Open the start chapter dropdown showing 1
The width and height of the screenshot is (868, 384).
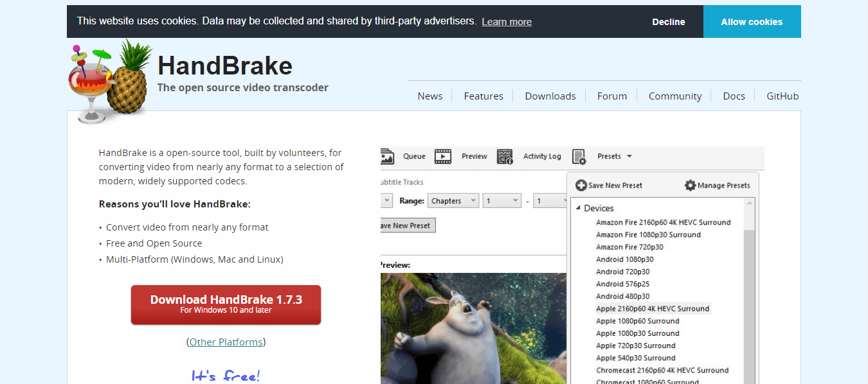click(502, 201)
